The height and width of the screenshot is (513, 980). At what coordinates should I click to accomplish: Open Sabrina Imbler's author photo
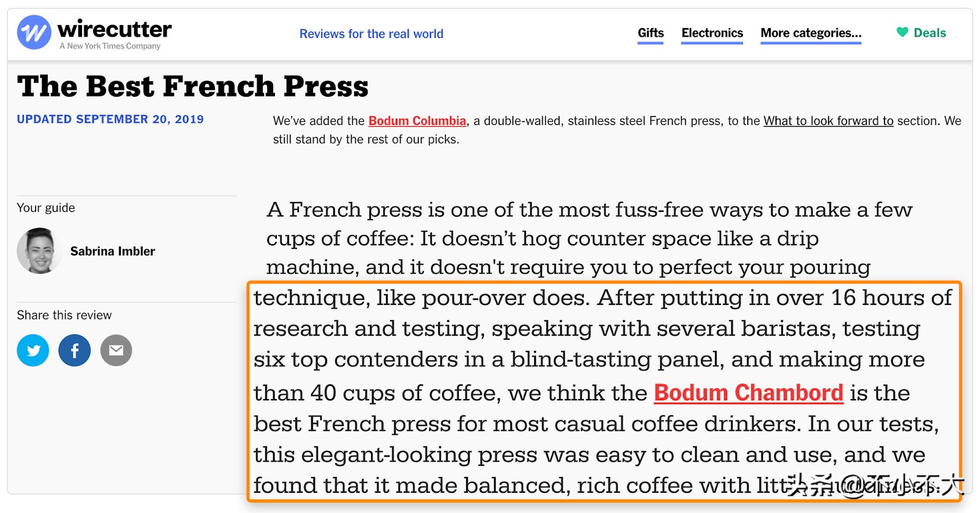pyautogui.click(x=39, y=251)
